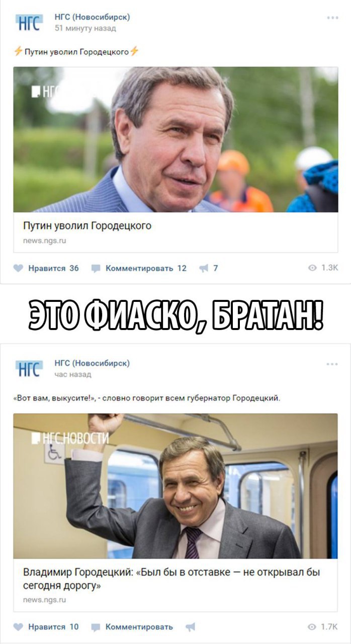Open the 'Путин уволил Городецкого' article title

click(87, 225)
